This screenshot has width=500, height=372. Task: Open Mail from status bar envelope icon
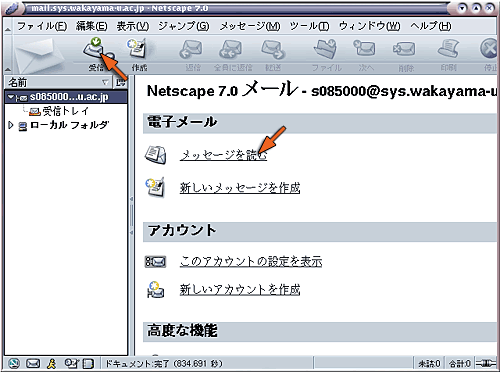point(33,363)
